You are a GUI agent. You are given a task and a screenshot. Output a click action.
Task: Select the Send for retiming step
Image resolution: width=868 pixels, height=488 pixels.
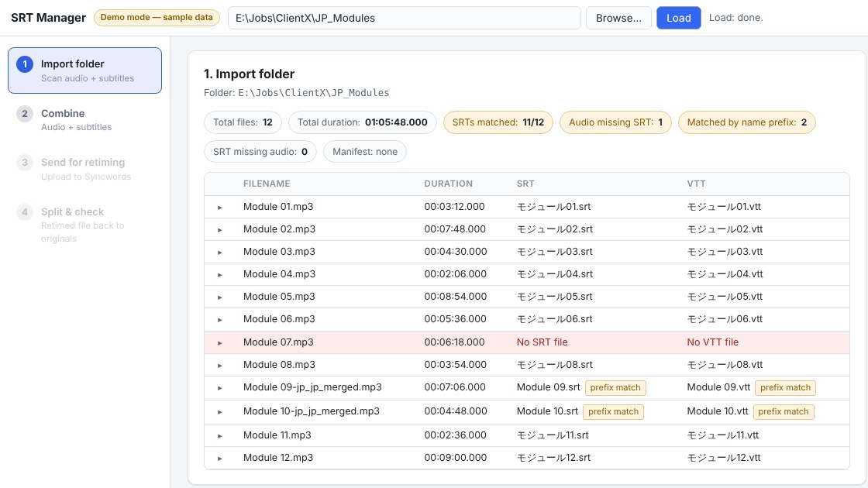click(x=84, y=169)
